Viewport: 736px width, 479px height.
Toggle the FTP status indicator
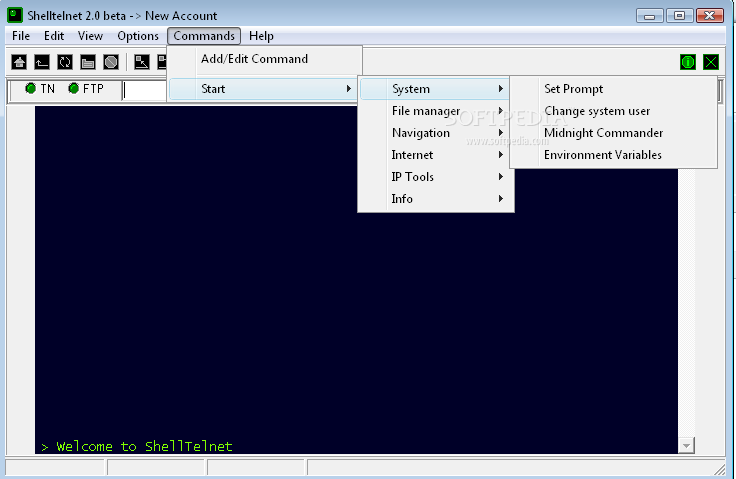(86, 88)
